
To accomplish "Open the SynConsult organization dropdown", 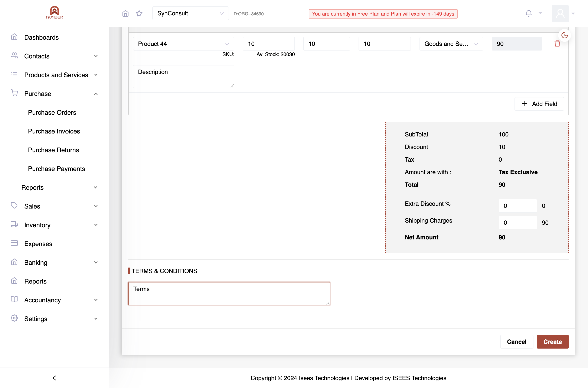I will 190,13.
